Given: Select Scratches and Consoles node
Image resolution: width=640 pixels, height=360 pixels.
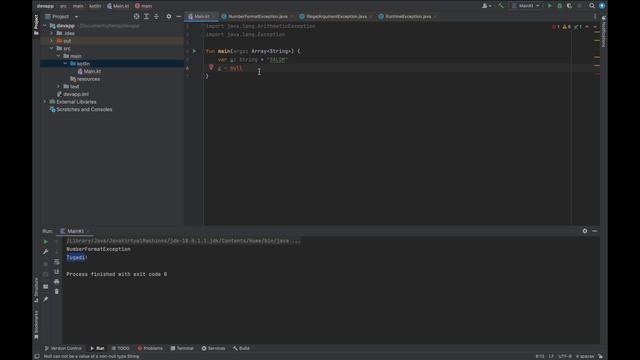Looking at the screenshot, I should (x=81, y=109).
